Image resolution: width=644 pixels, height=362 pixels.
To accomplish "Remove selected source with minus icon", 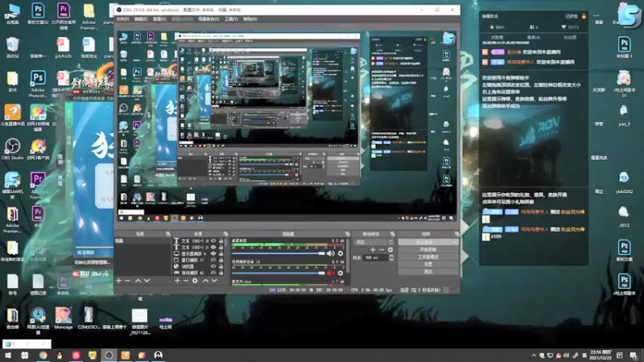I will coord(186,281).
